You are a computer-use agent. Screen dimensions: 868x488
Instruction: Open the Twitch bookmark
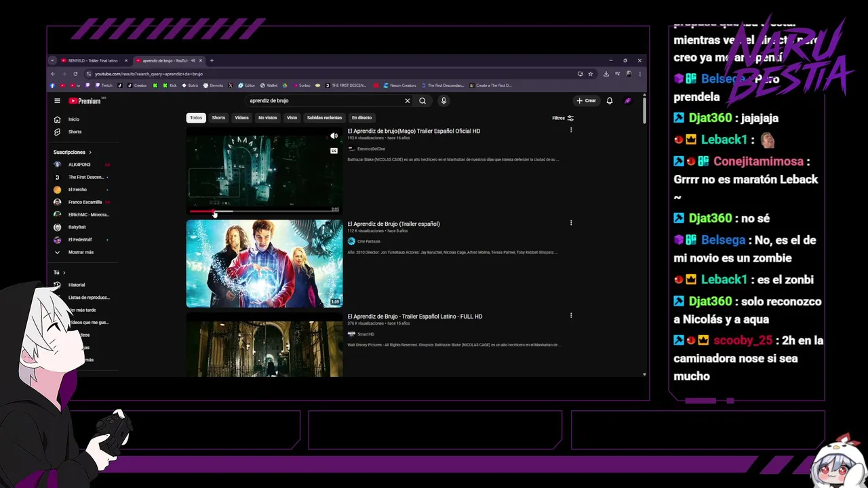pyautogui.click(x=104, y=85)
